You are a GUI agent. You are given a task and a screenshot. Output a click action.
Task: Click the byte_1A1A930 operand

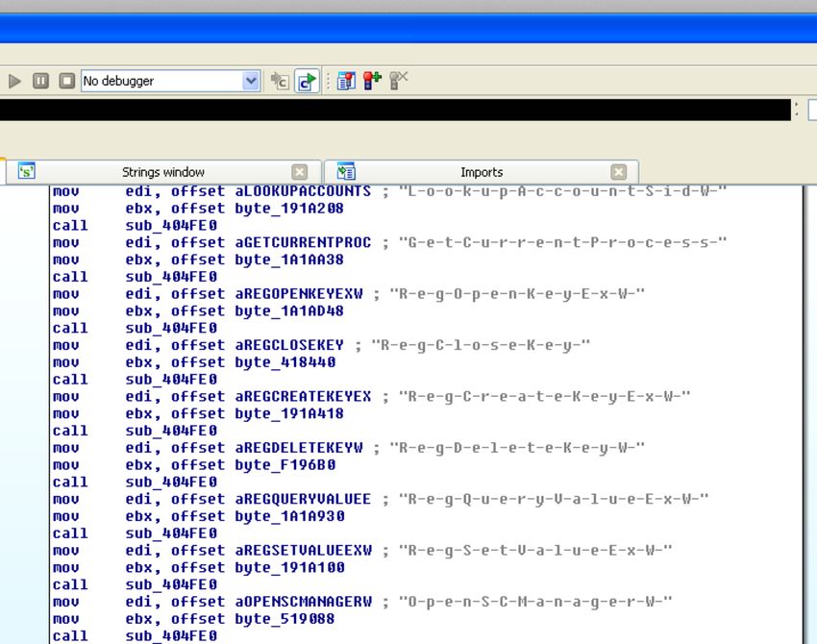(x=289, y=517)
